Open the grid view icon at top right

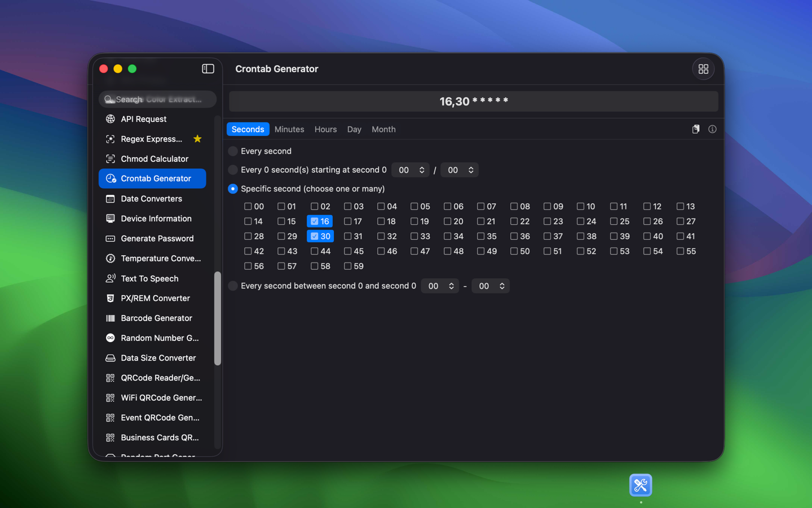703,69
